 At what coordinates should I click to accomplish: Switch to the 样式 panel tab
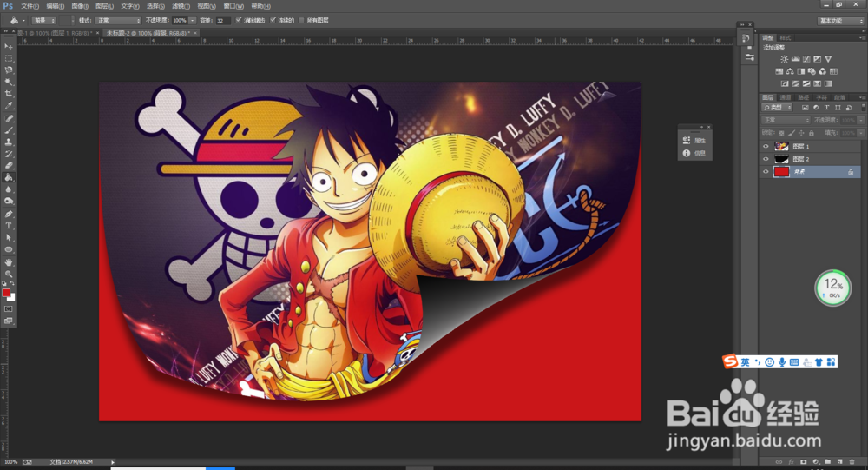coord(786,37)
